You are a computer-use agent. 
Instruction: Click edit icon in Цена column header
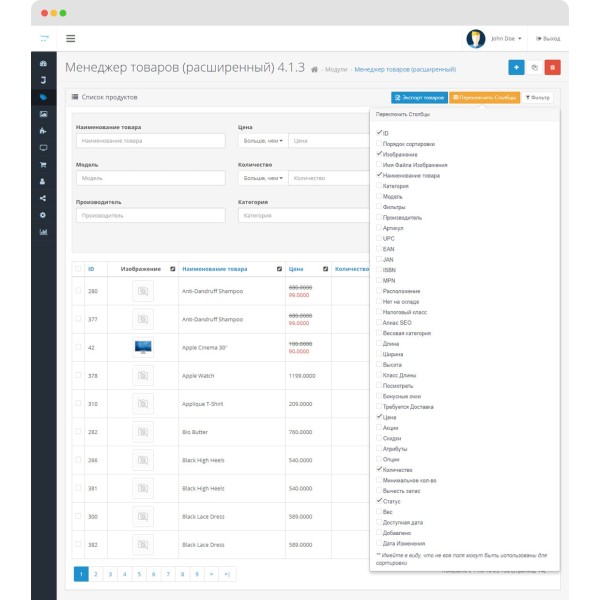325,269
